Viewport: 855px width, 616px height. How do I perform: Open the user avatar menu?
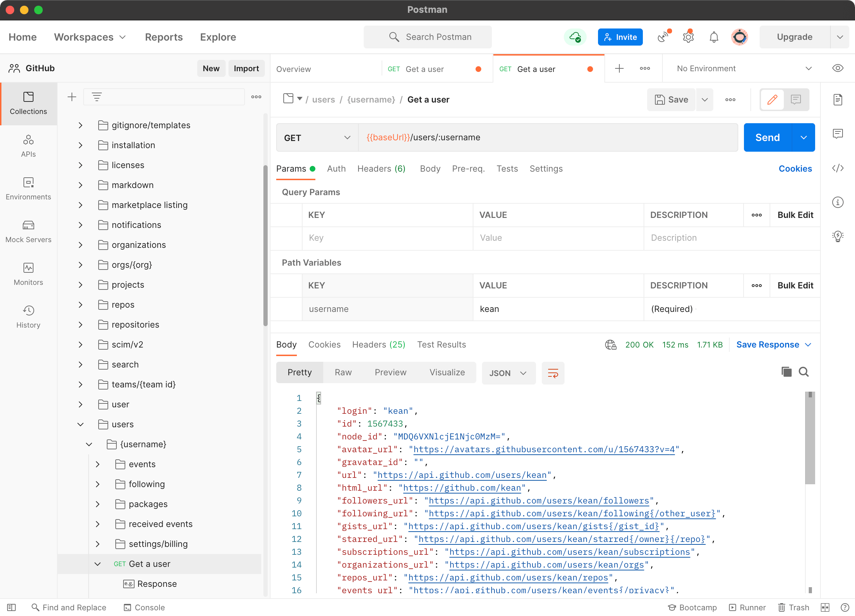tap(739, 37)
